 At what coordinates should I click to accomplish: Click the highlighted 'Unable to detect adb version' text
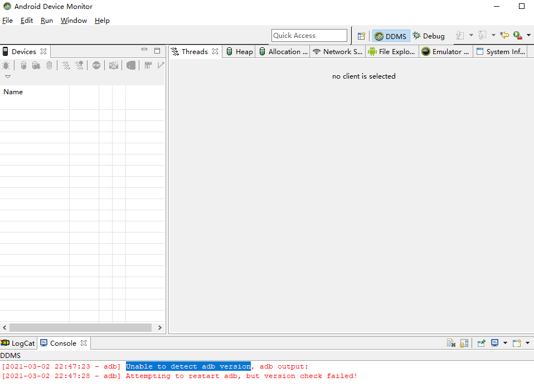[x=188, y=366]
